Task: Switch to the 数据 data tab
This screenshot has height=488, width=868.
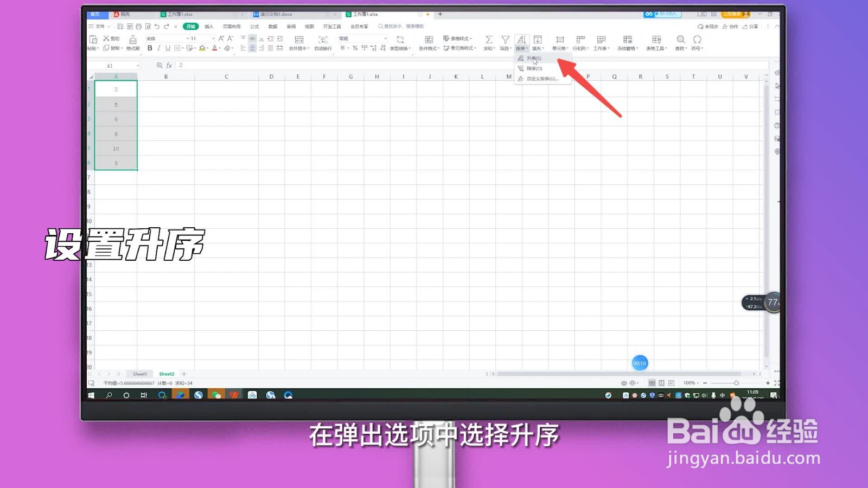Action: [x=273, y=26]
